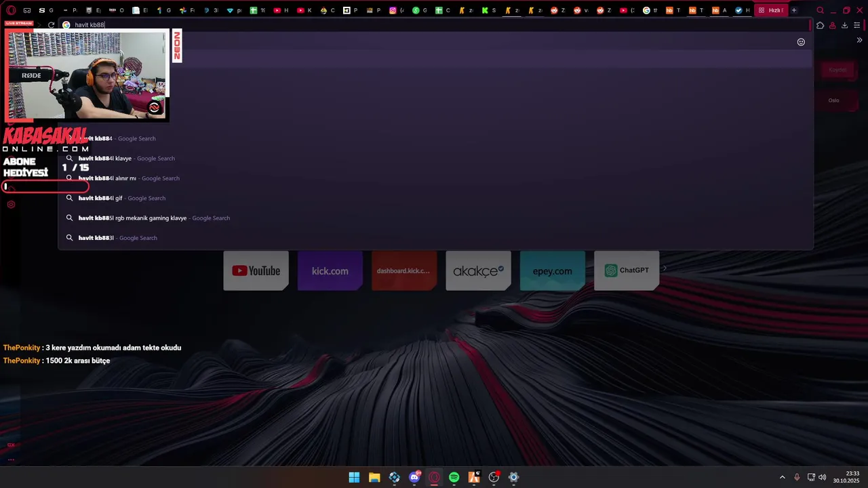Expand speed dial next arrow
The image size is (868, 488).
click(665, 268)
